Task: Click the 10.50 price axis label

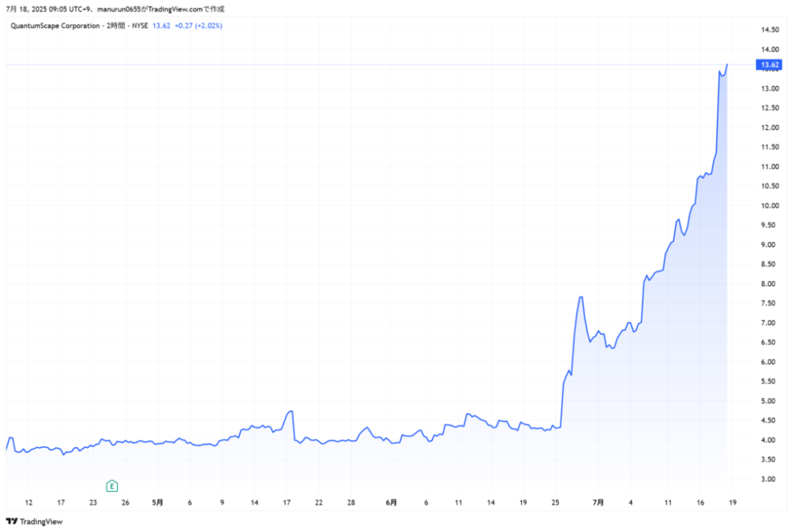Action: click(770, 186)
